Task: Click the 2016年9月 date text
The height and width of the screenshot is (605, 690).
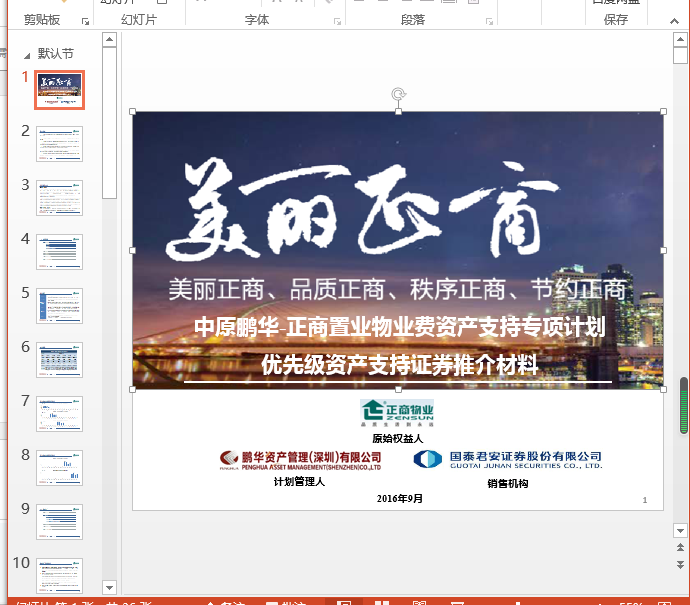Action: point(400,499)
